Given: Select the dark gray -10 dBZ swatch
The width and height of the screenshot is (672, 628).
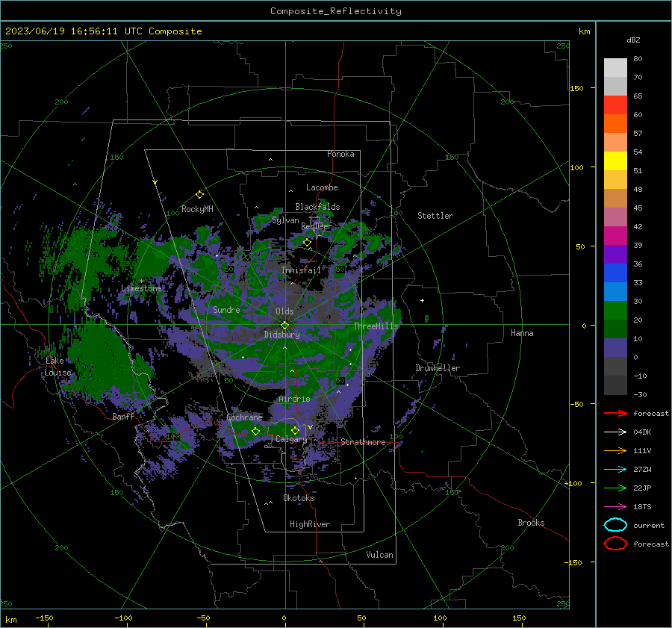Looking at the screenshot, I should point(615,385).
